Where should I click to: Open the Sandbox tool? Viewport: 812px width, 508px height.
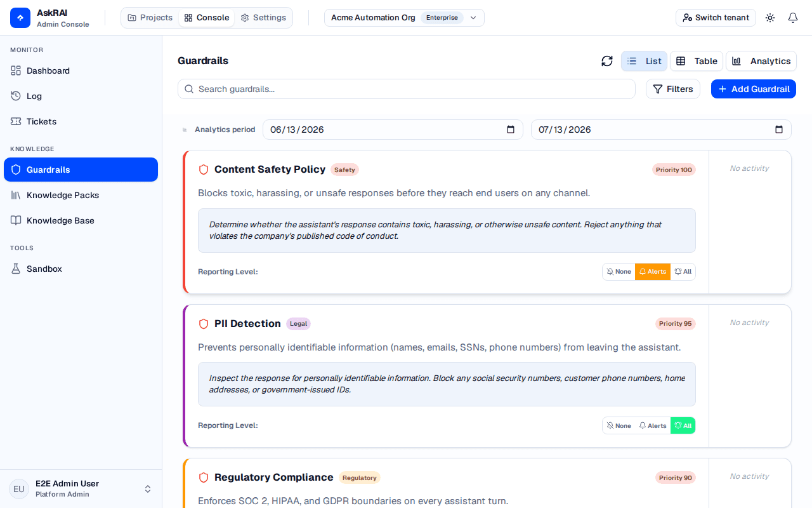click(x=81, y=269)
